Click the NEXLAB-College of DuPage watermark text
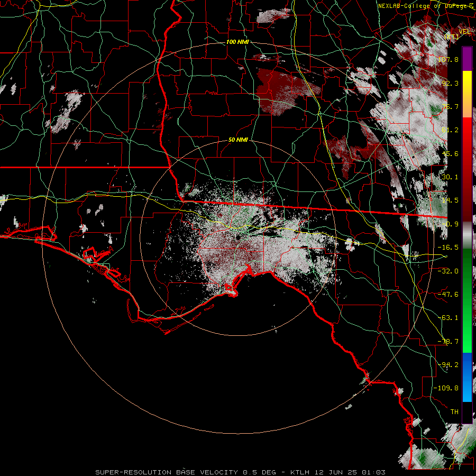The width and height of the screenshot is (476, 476). coord(426,6)
